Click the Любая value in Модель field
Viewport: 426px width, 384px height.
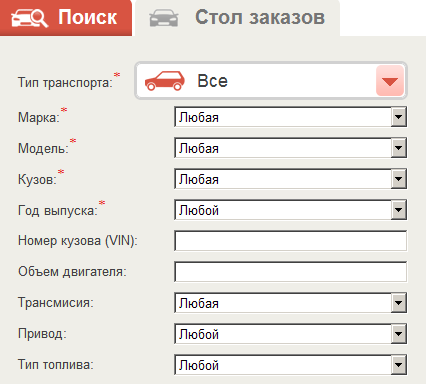point(199,148)
